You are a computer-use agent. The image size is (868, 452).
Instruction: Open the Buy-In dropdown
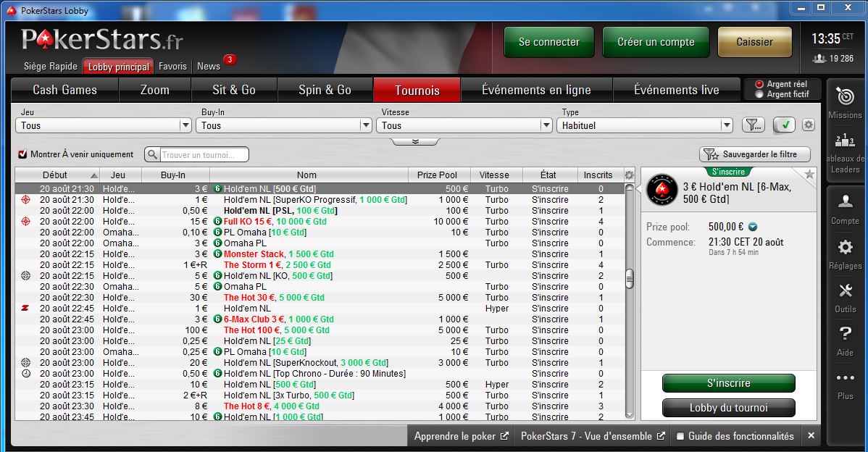[283, 125]
